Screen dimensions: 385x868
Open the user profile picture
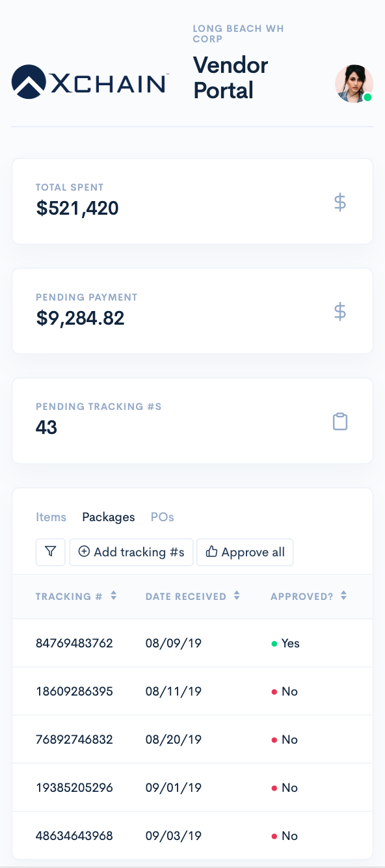(354, 83)
